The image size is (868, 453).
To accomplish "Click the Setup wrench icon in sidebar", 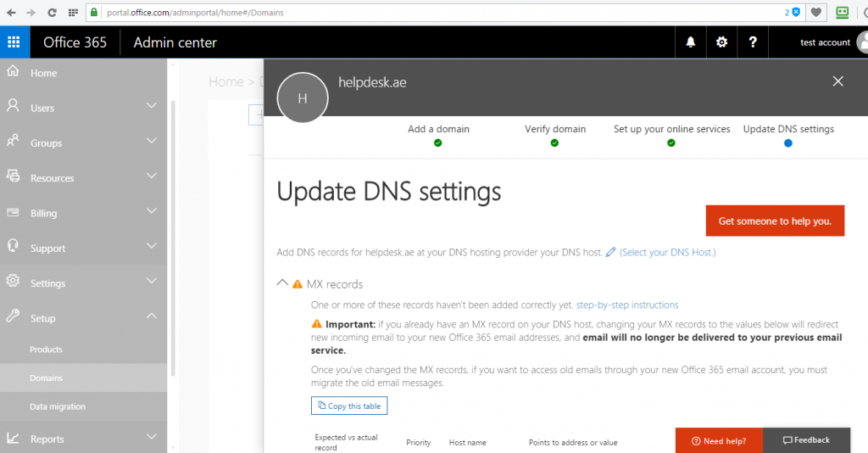I will 13,316.
